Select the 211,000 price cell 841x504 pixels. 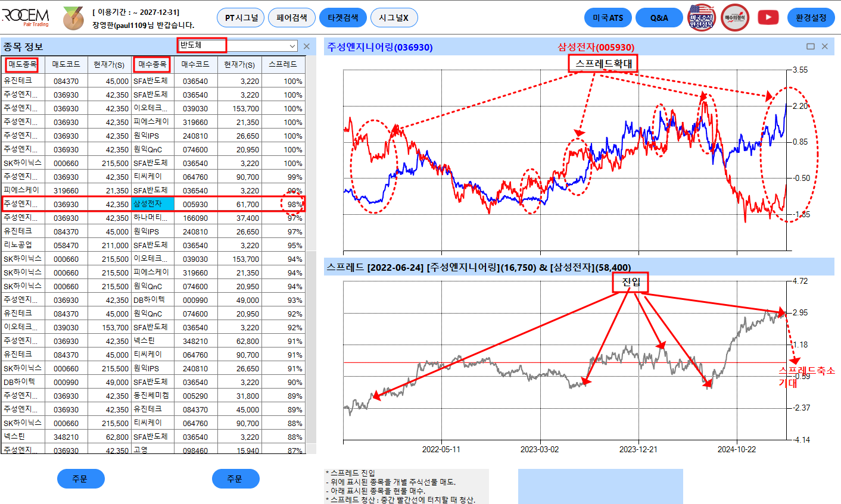tap(110, 245)
